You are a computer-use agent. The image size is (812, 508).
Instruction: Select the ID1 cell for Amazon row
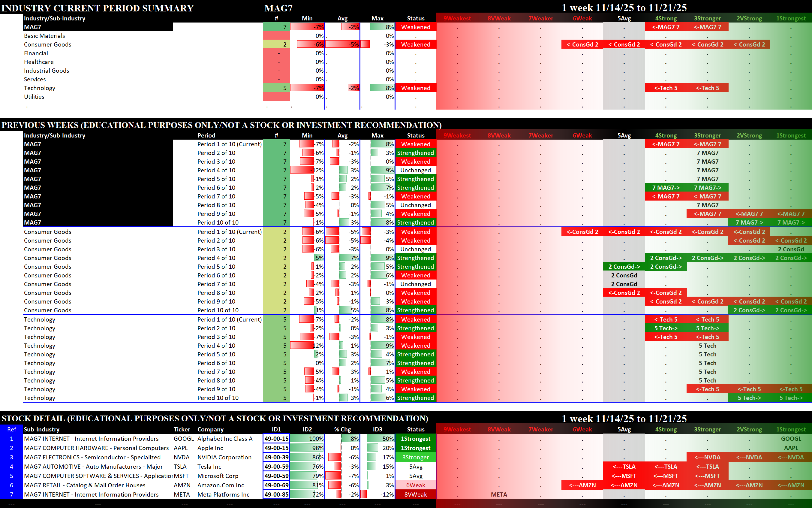pyautogui.click(x=276, y=485)
